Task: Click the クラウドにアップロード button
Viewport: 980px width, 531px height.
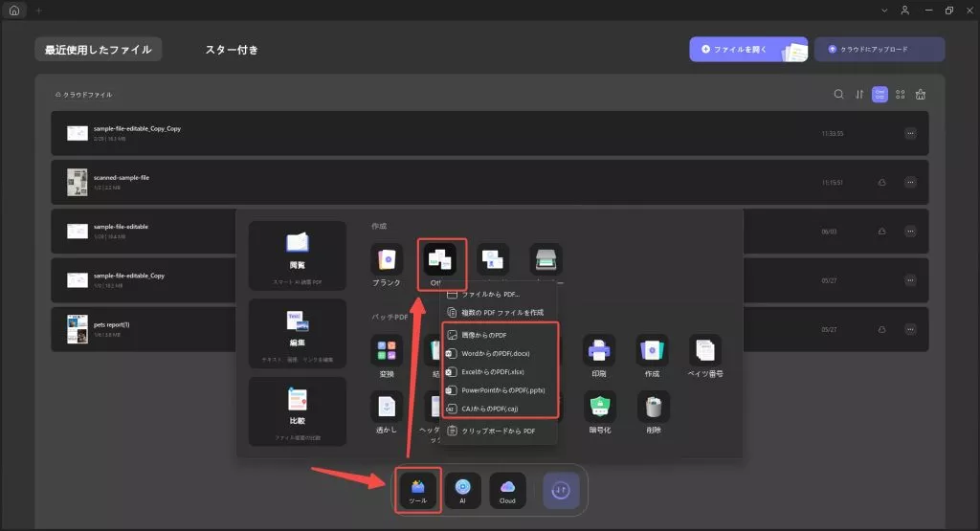Action: click(x=879, y=50)
